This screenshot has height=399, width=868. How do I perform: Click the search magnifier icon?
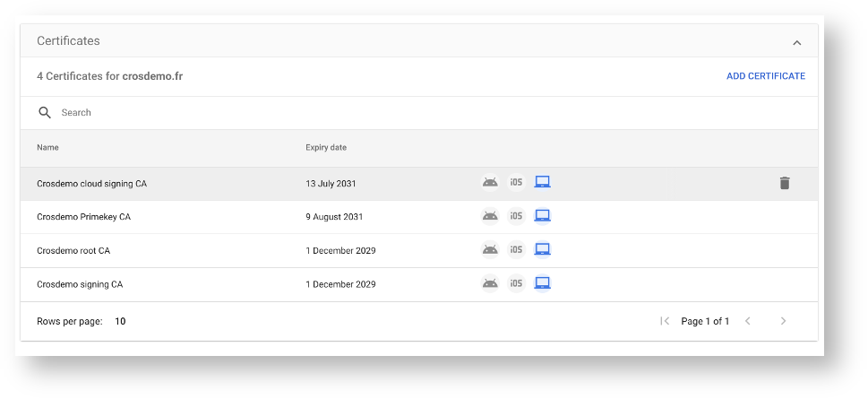coord(45,113)
